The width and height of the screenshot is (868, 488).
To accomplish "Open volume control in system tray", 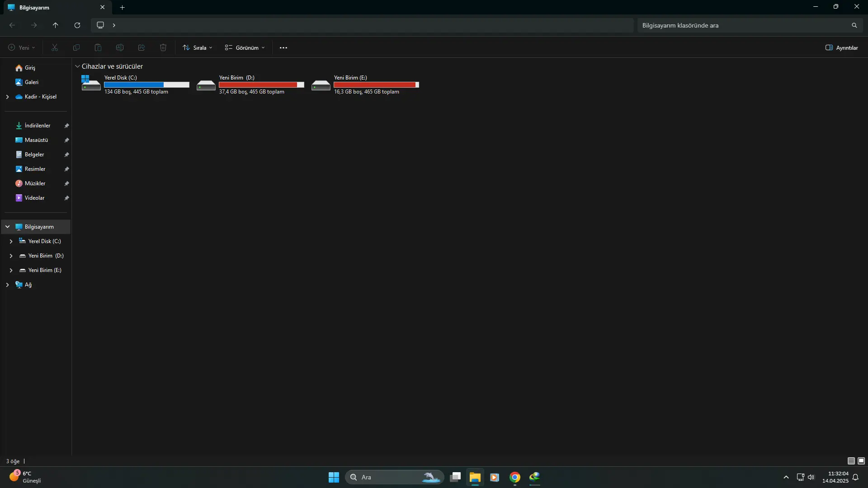I will pos(811,477).
